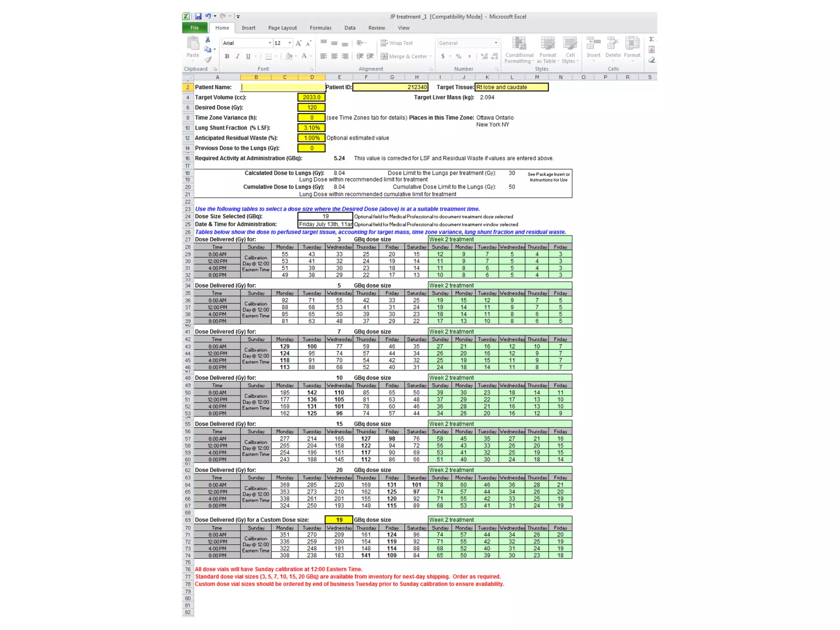Click the Percent Style icon
840x630 pixels.
click(459, 56)
